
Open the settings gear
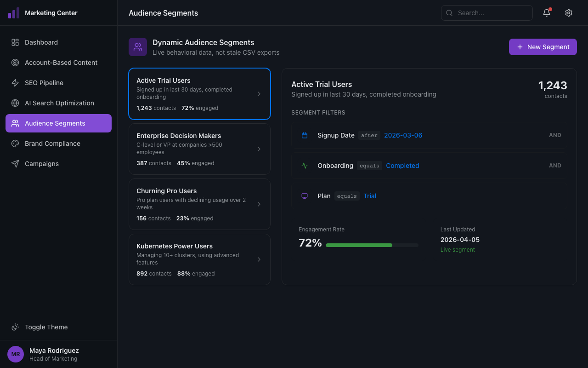pyautogui.click(x=569, y=13)
